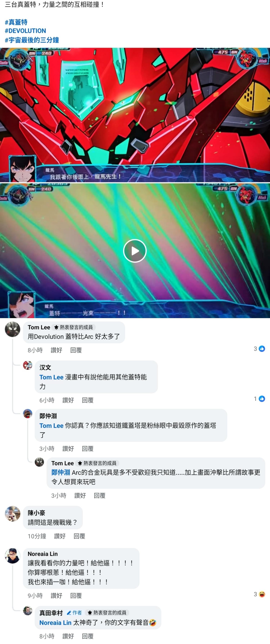Open Noreaia Lin's profile avatar

click(x=12, y=556)
